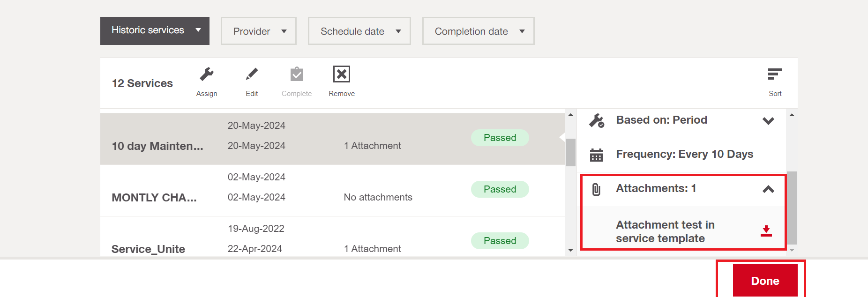
Task: Click the Complete clipboard check icon
Action: tap(297, 74)
